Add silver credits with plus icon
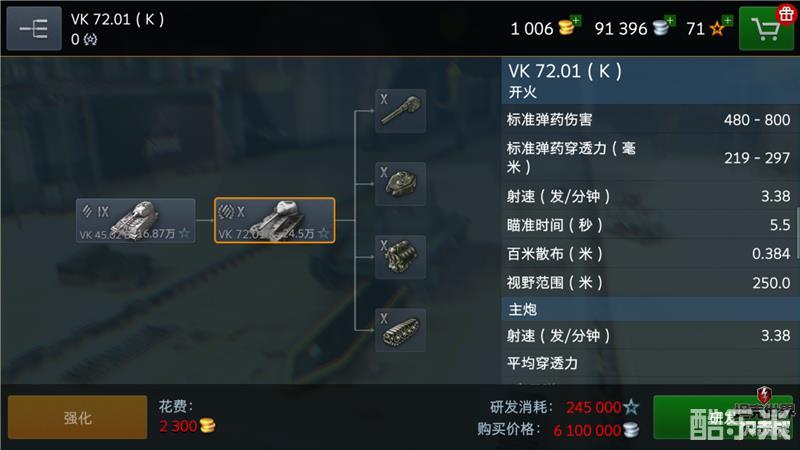 pos(670,20)
